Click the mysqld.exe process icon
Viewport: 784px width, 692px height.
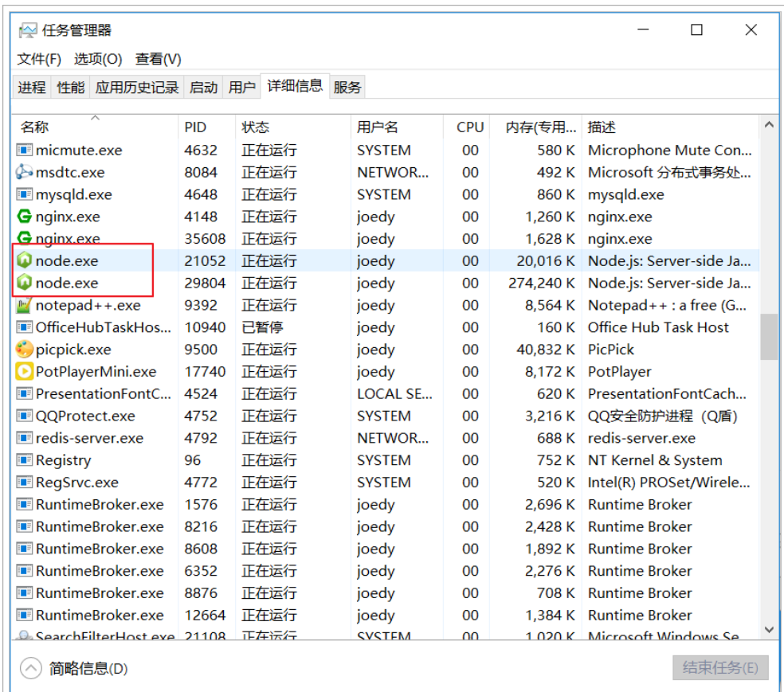(x=25, y=194)
